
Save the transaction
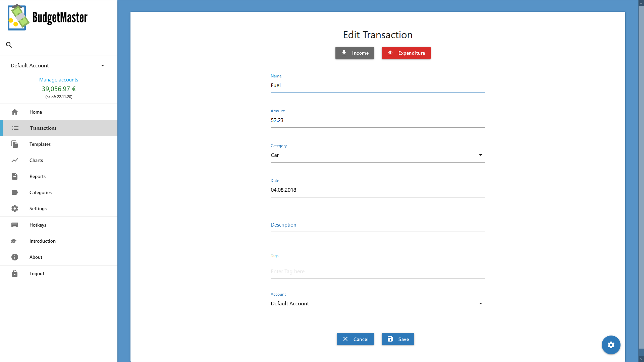398,339
